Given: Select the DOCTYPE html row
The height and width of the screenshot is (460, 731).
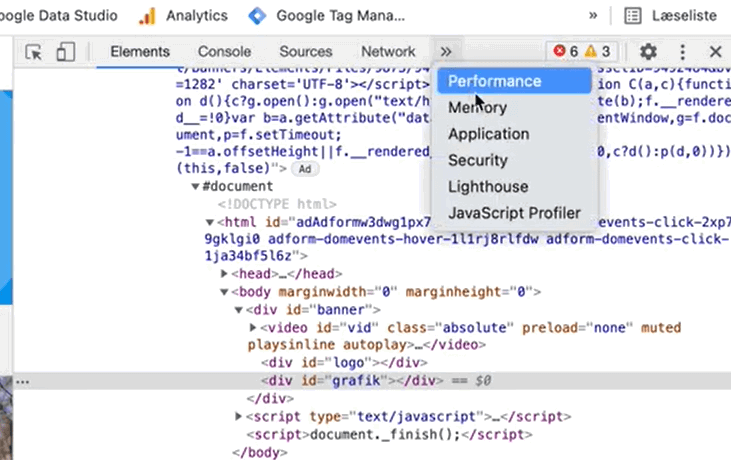Looking at the screenshot, I should pos(277,204).
